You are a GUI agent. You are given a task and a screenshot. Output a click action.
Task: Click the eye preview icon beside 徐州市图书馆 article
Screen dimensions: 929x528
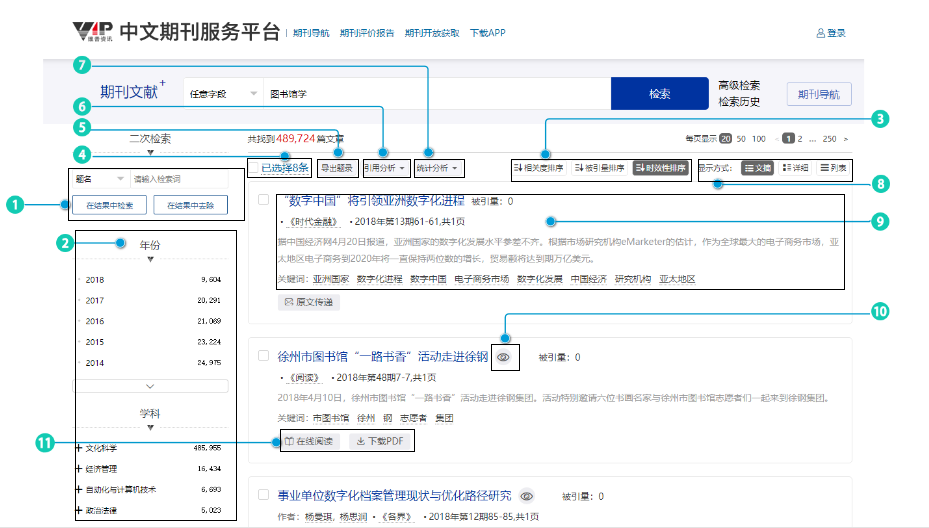505,356
